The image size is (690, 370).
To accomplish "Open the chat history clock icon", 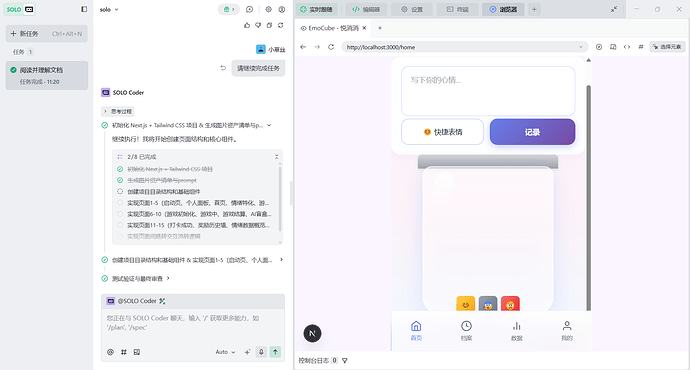I will [250, 9].
